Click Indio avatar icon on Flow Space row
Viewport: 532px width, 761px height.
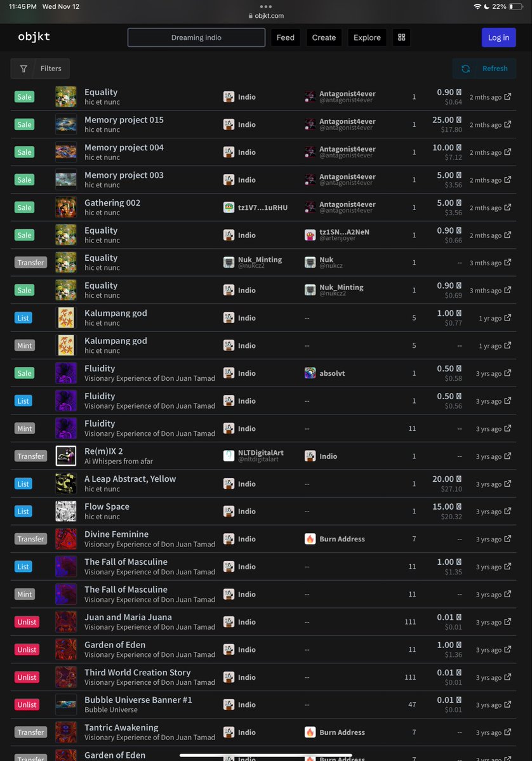tap(229, 511)
